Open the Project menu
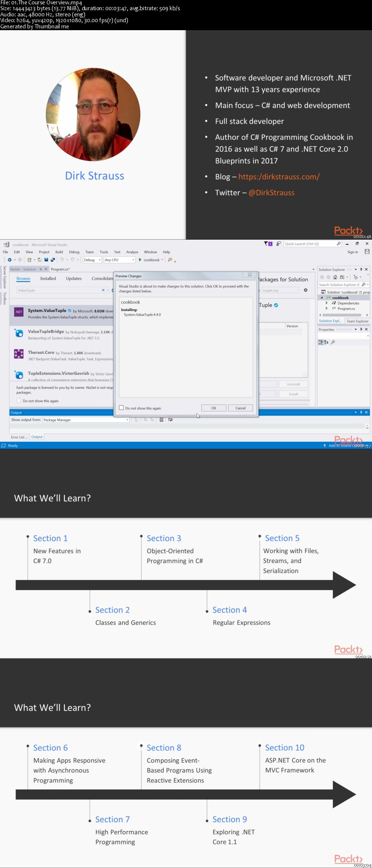372x868 pixels. (x=44, y=252)
